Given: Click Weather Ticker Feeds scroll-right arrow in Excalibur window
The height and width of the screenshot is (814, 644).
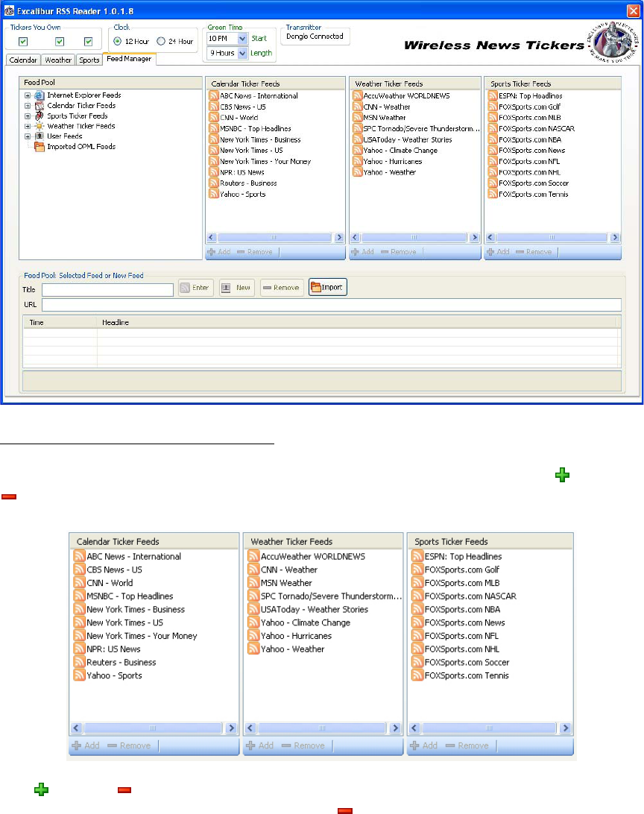Looking at the screenshot, I should 474,238.
